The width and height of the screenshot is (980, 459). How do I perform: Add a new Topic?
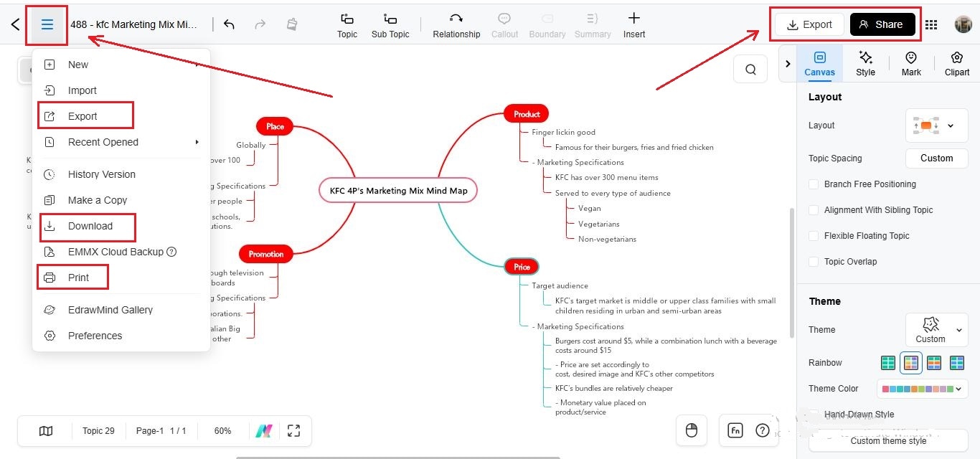tap(347, 25)
